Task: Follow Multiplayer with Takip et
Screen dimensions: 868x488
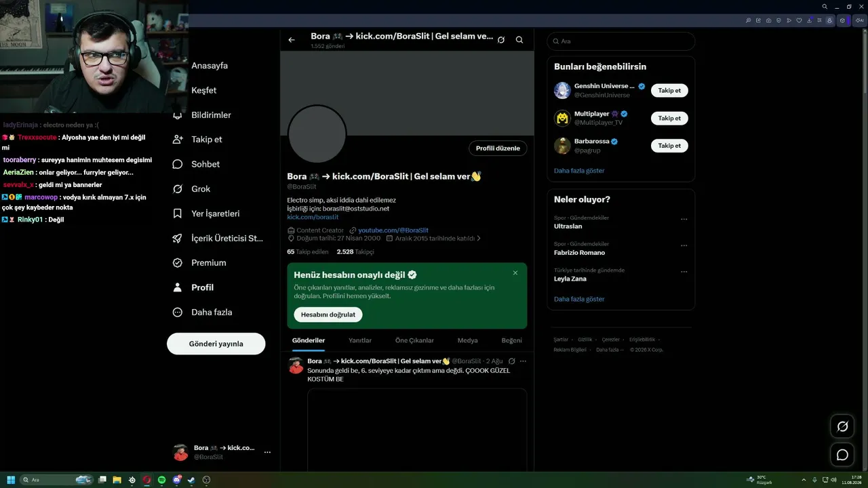Action: [x=669, y=118]
